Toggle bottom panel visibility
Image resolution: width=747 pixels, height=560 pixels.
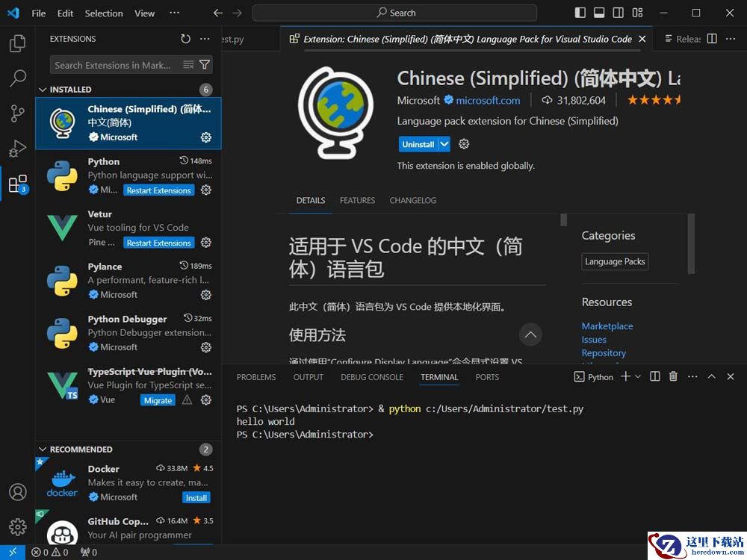(x=599, y=13)
